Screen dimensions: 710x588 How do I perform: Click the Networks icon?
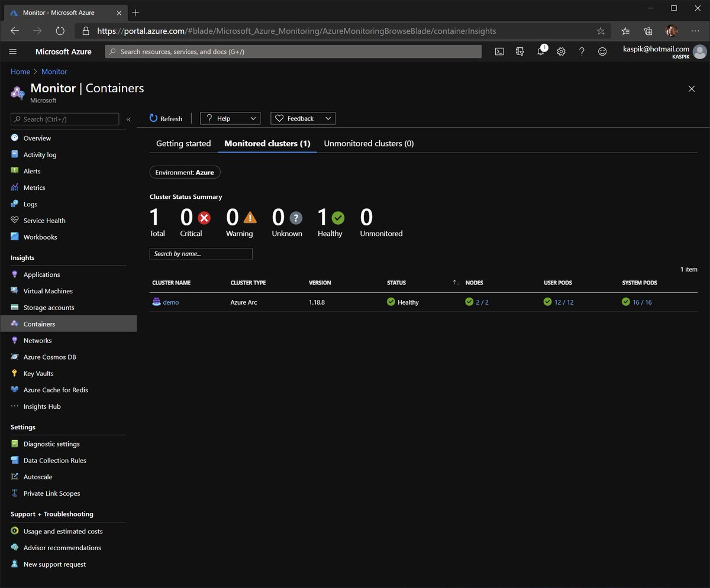(15, 340)
